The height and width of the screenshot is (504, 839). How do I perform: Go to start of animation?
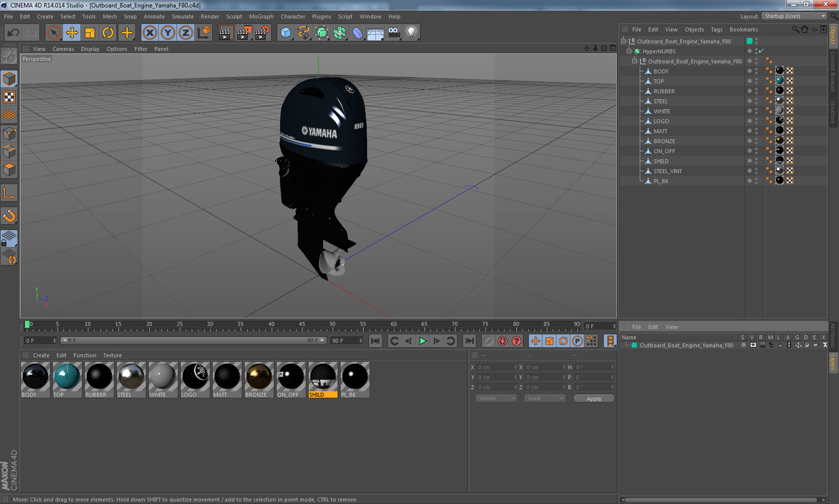376,341
